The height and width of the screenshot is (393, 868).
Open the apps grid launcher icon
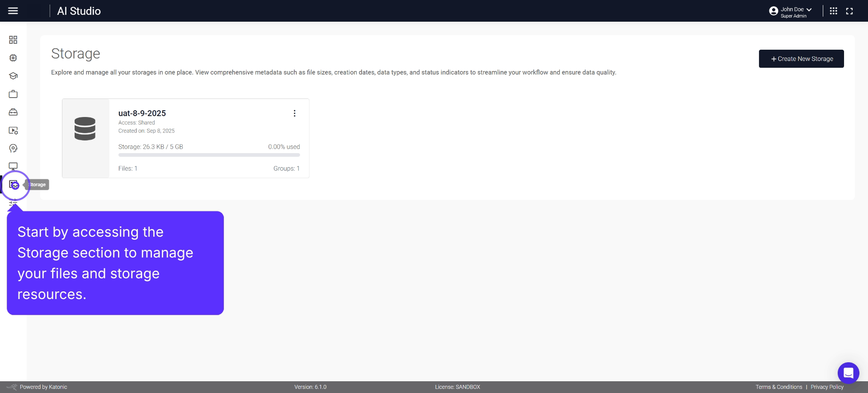(834, 11)
